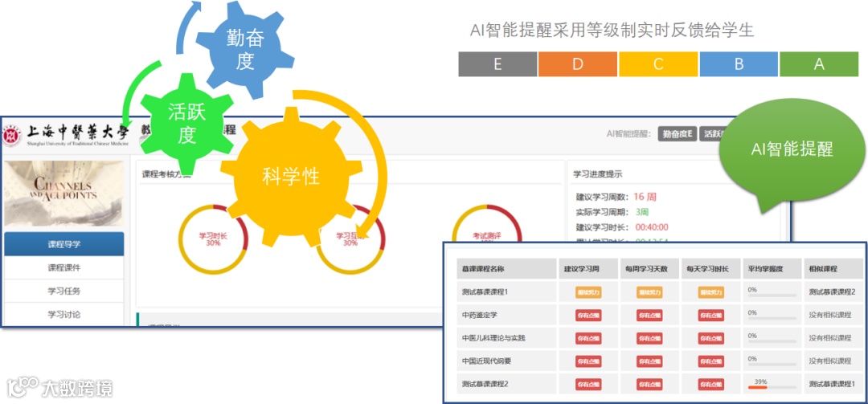Image resolution: width=868 pixels, height=404 pixels.
Task: Click the 学习进度提示 panel title
Action: (597, 173)
